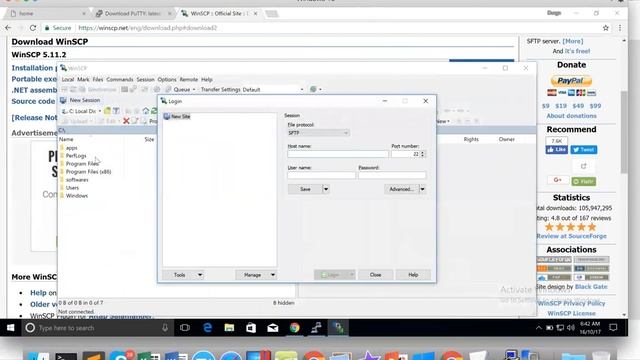Click the Tweet button on the webpage
The width and height of the screenshot is (640, 360).
[584, 150]
